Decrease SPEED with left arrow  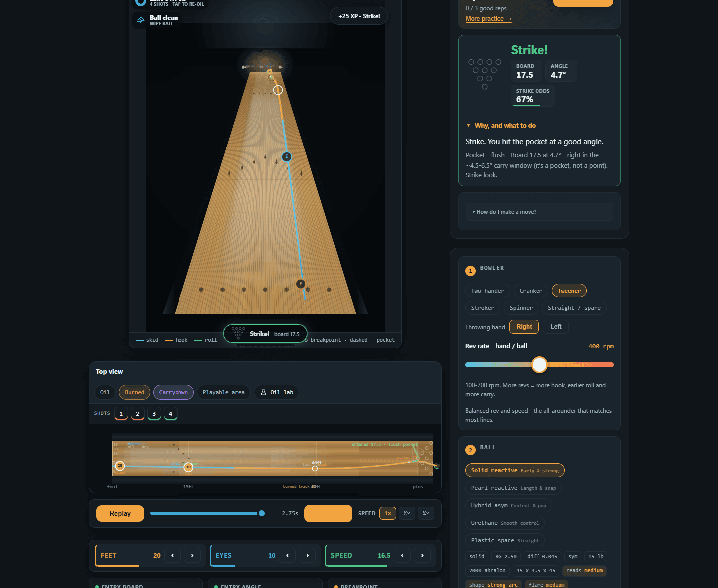pos(402,555)
